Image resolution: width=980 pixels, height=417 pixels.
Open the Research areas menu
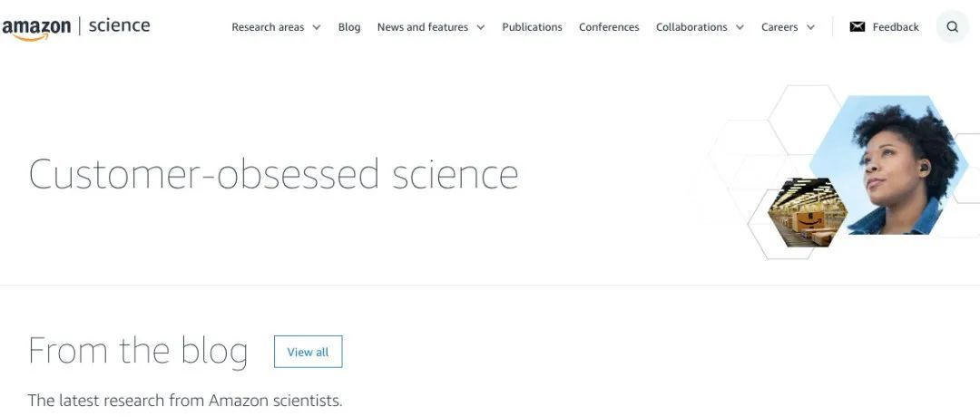[268, 27]
